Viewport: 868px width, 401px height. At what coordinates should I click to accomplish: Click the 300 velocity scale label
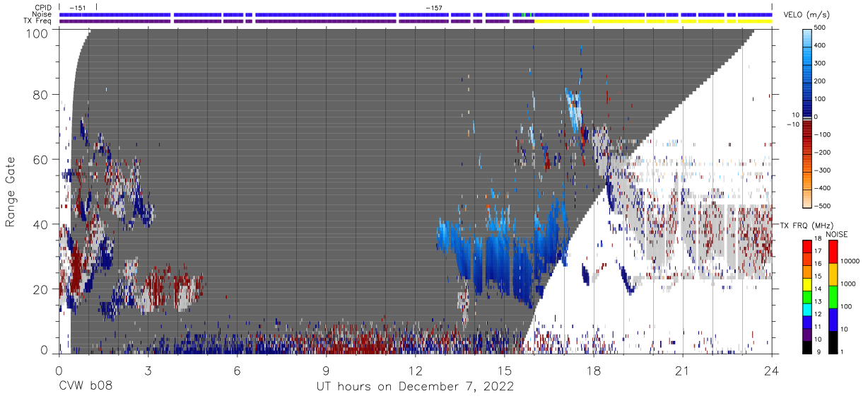pos(821,64)
